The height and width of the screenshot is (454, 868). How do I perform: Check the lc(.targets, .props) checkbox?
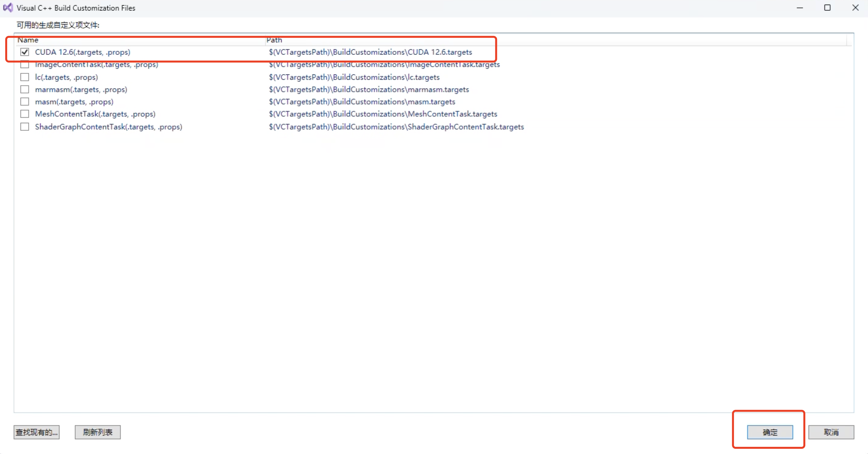pyautogui.click(x=24, y=77)
